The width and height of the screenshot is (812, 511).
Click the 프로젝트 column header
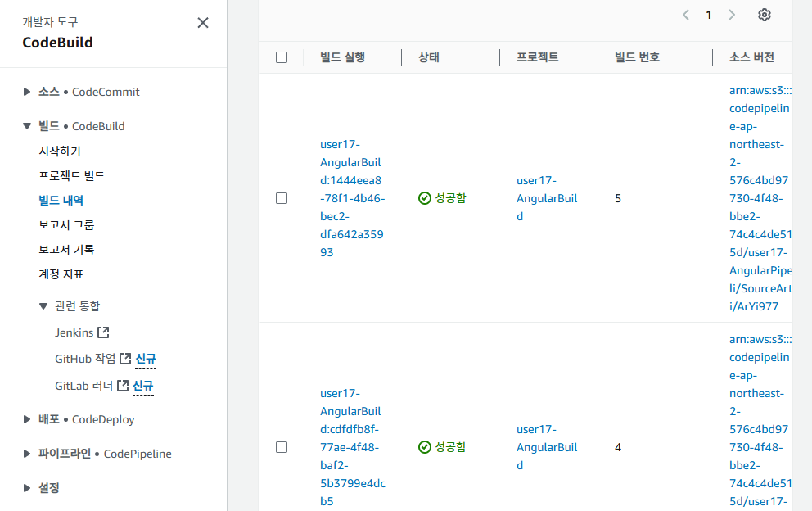[x=538, y=57]
